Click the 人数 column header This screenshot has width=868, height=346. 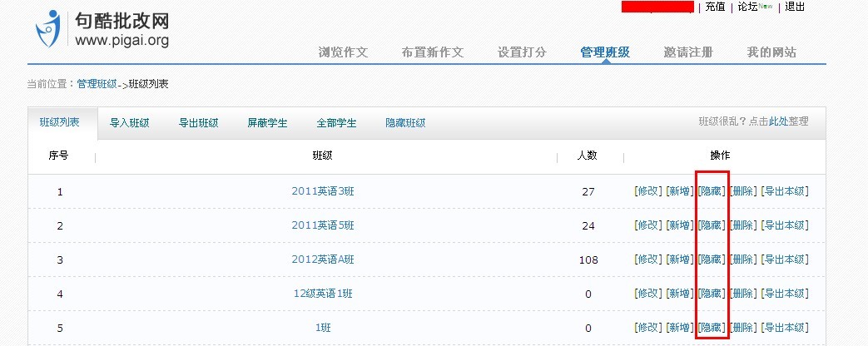tap(588, 156)
